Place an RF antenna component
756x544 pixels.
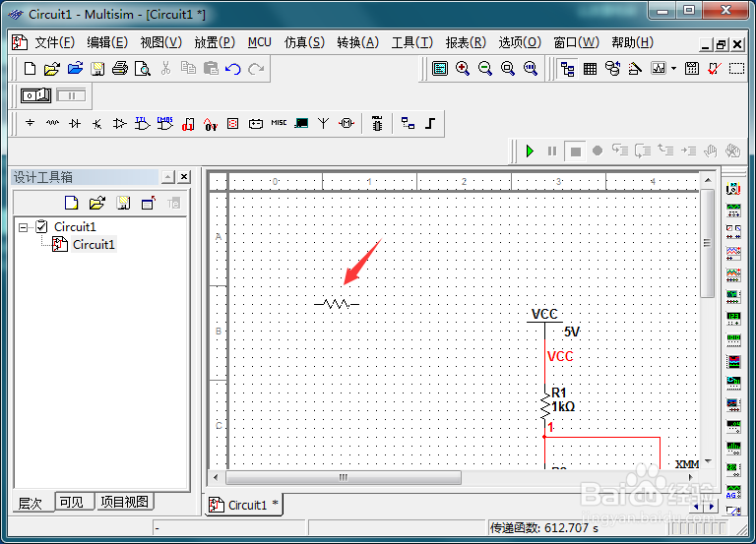(x=324, y=123)
